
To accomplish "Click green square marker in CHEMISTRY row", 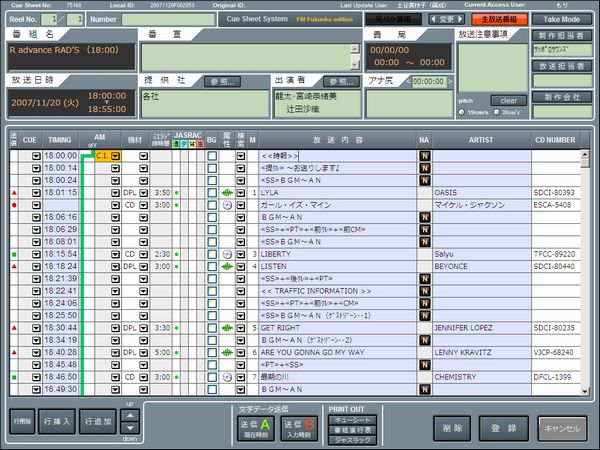I will tap(14, 377).
